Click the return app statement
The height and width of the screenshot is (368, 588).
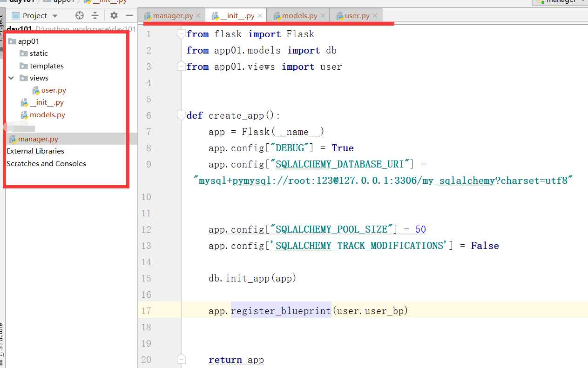tap(236, 360)
